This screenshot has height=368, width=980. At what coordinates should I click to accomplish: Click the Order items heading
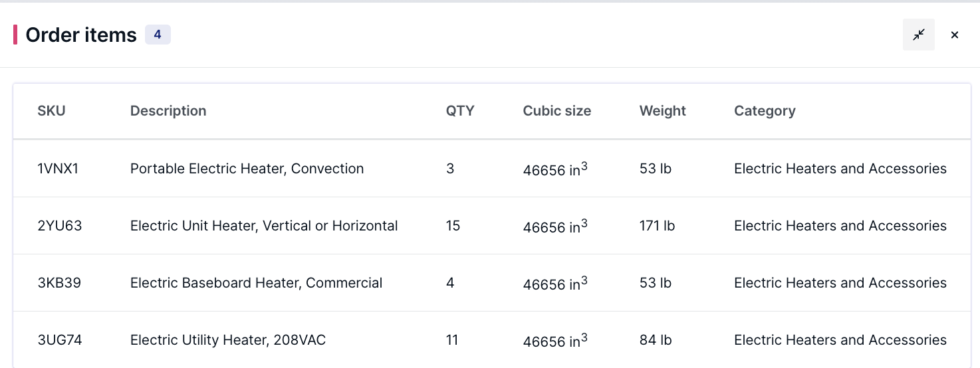pyautogui.click(x=81, y=35)
